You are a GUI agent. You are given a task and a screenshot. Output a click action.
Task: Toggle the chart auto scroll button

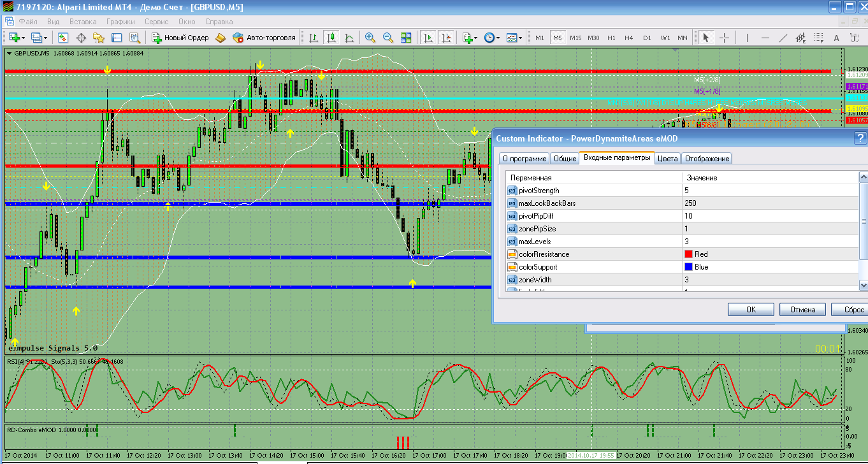[x=428, y=38]
